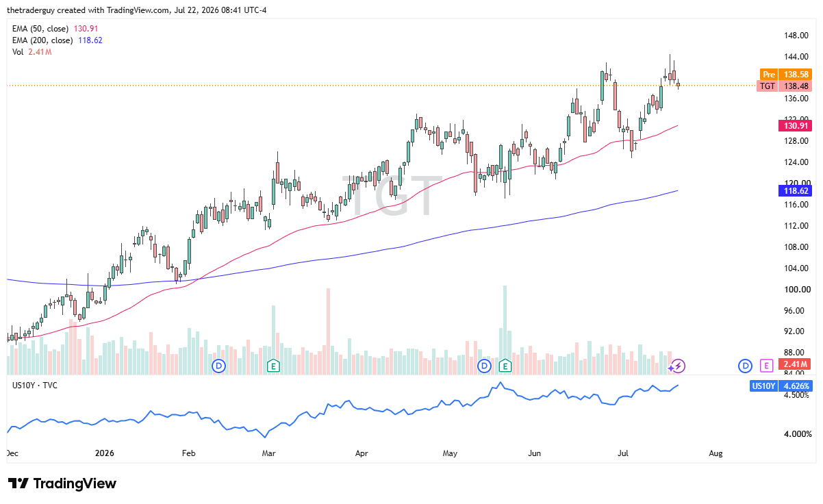The width and height of the screenshot is (823, 504).
Task: Click the purple lightning event icon
Action: coord(678,366)
